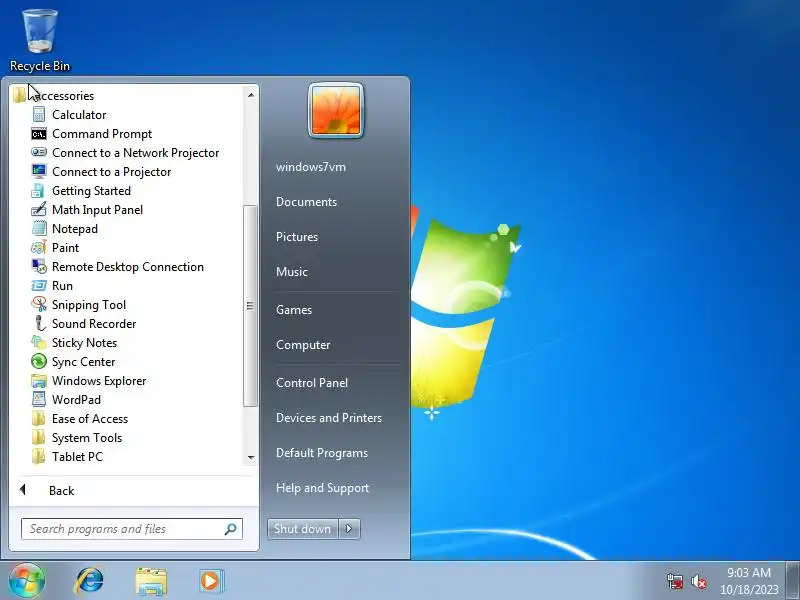Open Getting Started icon
The image size is (800, 600).
[x=38, y=191]
